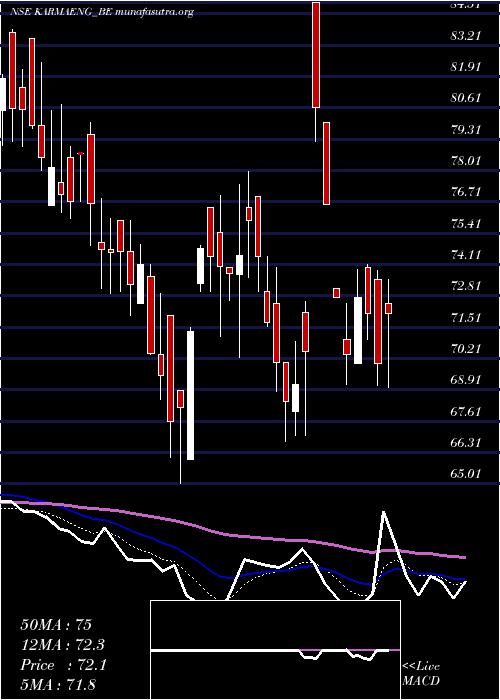Click the small red candle just above 72.81

point(336,293)
